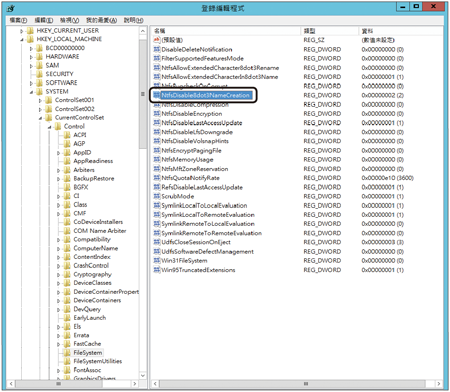Click the FilterSupportedFeaturesMode DWORD icon
The width and height of the screenshot is (450, 392).
(x=157, y=58)
